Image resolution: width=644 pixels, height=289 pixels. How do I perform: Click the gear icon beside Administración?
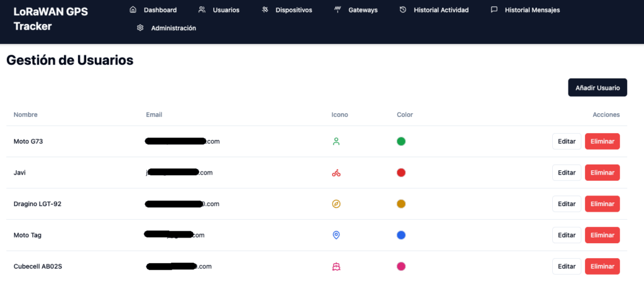[x=140, y=28]
